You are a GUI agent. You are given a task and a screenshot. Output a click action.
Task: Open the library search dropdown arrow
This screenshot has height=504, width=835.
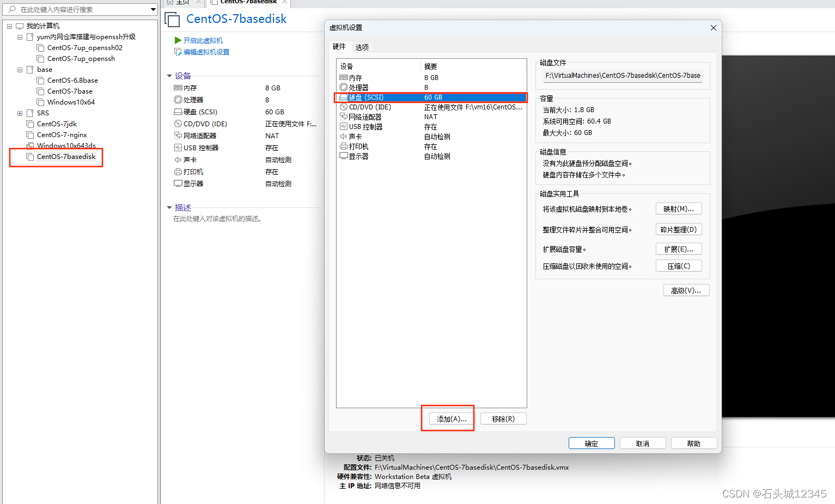(153, 9)
